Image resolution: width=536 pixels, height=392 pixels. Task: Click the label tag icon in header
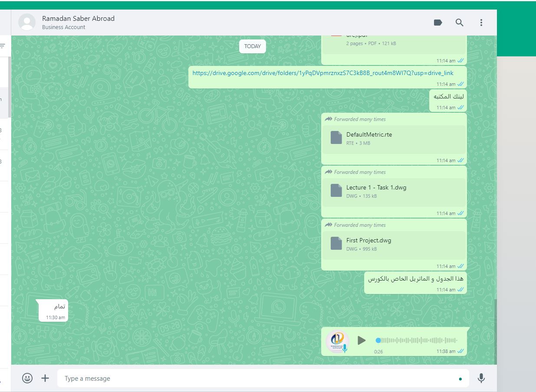coord(438,23)
